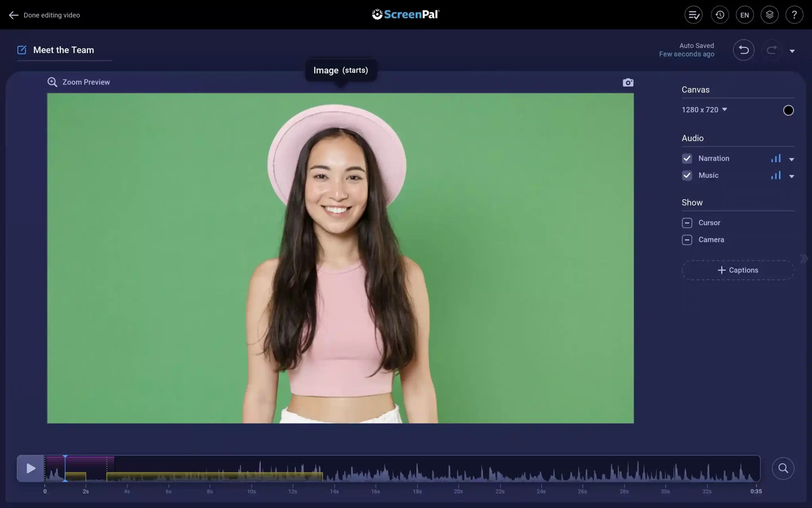Screen dimensions: 812x508
Task: Toggle Cursor visibility under Show
Action: [x=687, y=223]
